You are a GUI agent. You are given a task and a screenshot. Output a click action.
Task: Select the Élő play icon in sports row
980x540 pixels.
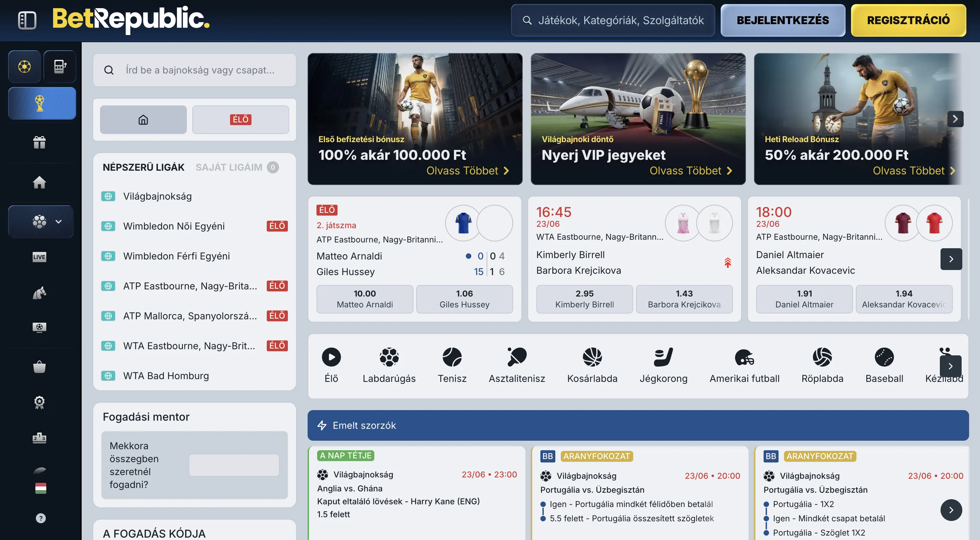[x=331, y=357]
